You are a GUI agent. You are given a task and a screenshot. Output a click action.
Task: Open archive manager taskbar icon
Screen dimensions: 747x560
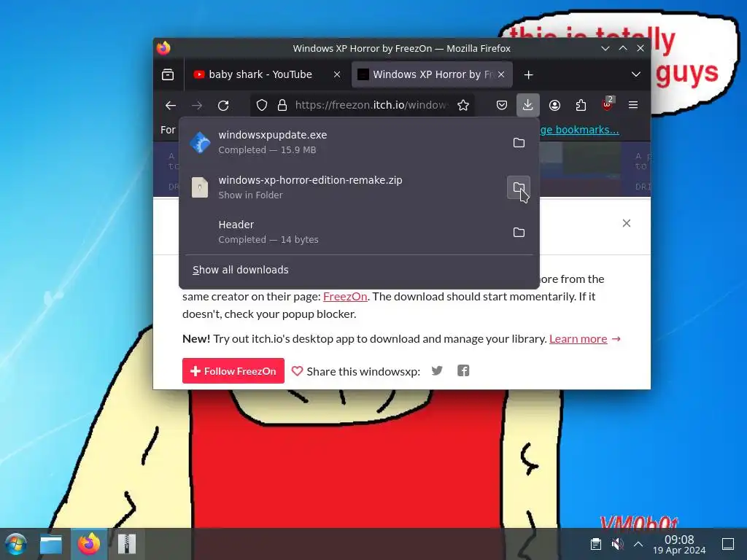click(x=127, y=544)
